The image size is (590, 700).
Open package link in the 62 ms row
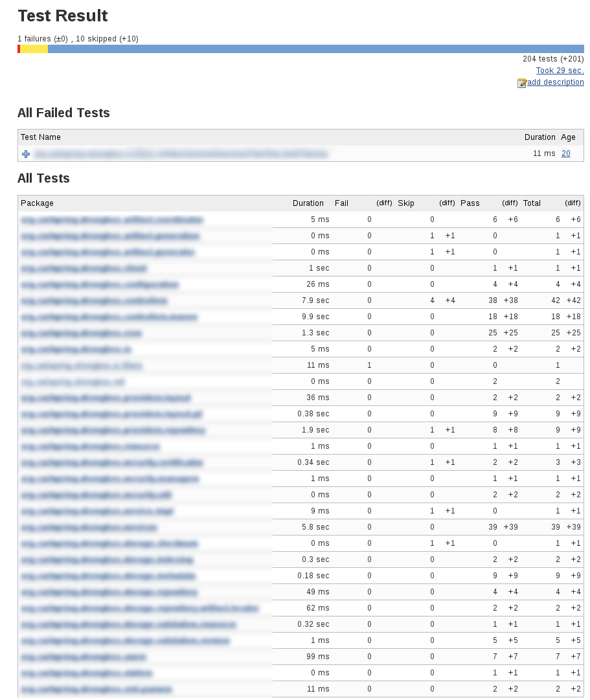tap(140, 609)
